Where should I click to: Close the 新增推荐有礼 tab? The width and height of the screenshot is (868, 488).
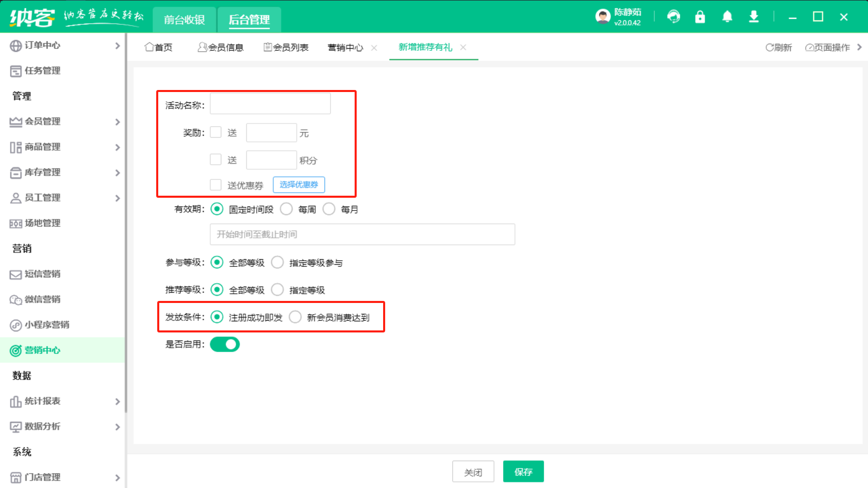[x=463, y=47]
